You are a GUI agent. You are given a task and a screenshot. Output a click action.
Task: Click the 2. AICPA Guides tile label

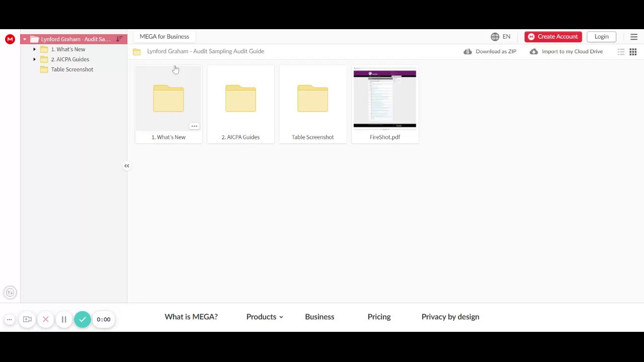[x=240, y=137]
